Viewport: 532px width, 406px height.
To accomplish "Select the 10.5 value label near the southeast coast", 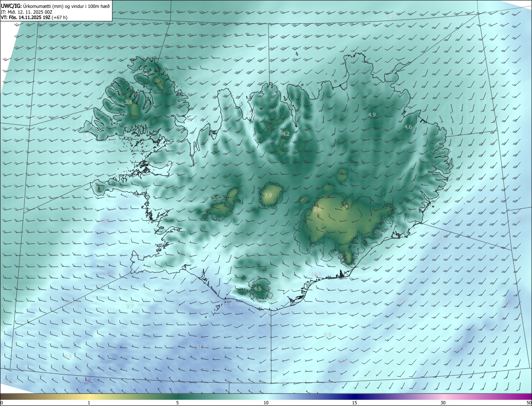I will tap(317, 274).
